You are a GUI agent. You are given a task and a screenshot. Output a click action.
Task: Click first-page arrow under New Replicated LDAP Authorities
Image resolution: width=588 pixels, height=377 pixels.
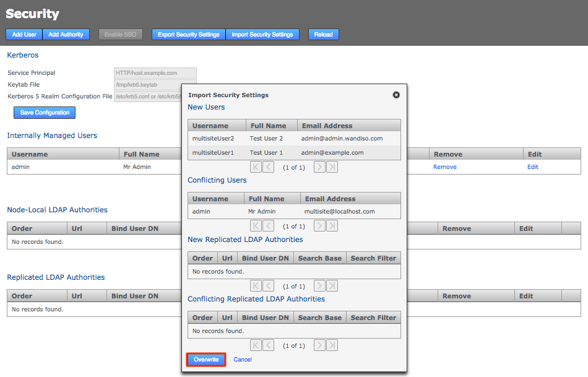(x=256, y=285)
